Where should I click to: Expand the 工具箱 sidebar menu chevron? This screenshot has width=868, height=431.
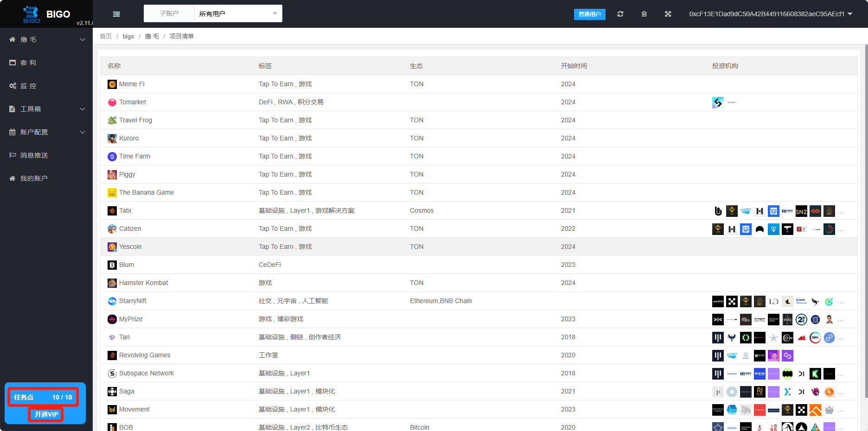coord(83,109)
